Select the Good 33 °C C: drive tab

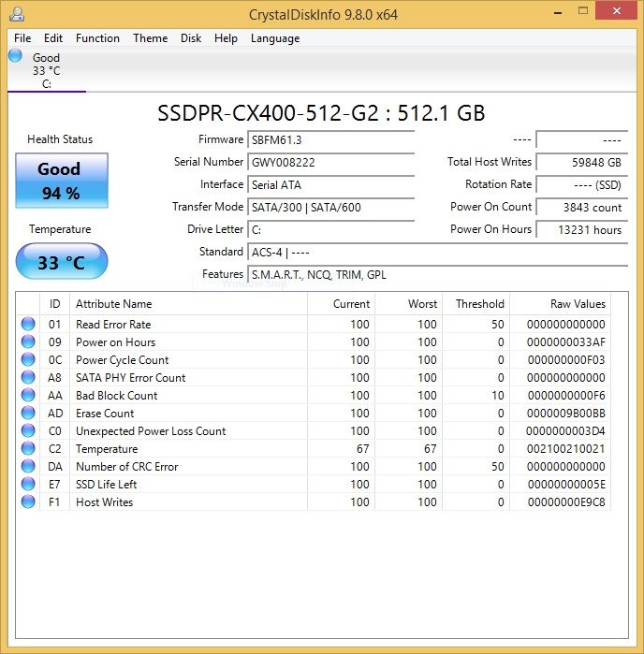[x=47, y=69]
